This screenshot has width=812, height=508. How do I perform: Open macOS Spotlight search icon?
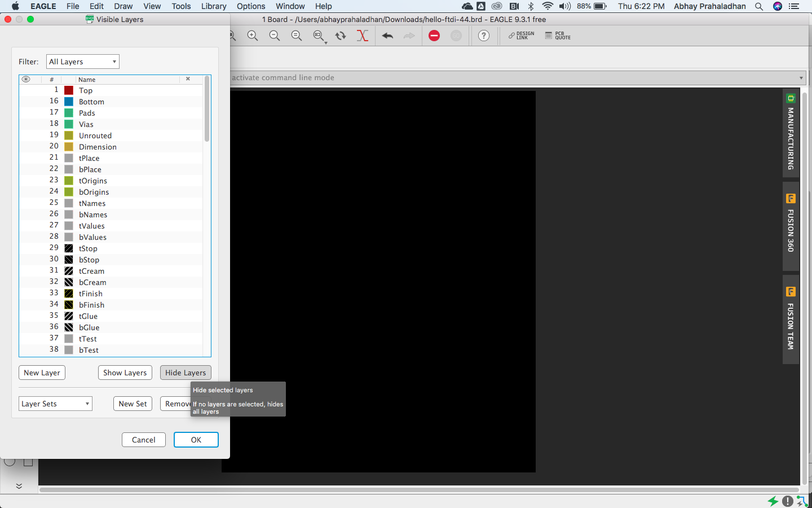(759, 6)
